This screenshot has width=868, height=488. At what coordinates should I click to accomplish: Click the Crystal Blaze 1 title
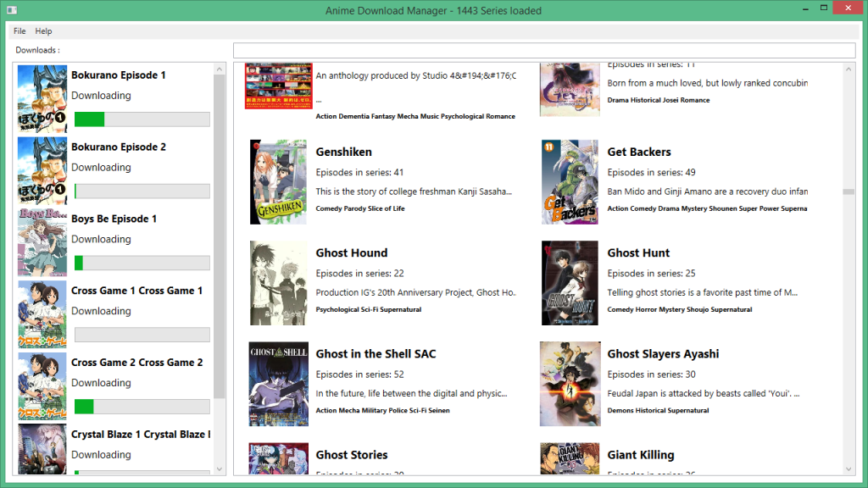tap(141, 435)
